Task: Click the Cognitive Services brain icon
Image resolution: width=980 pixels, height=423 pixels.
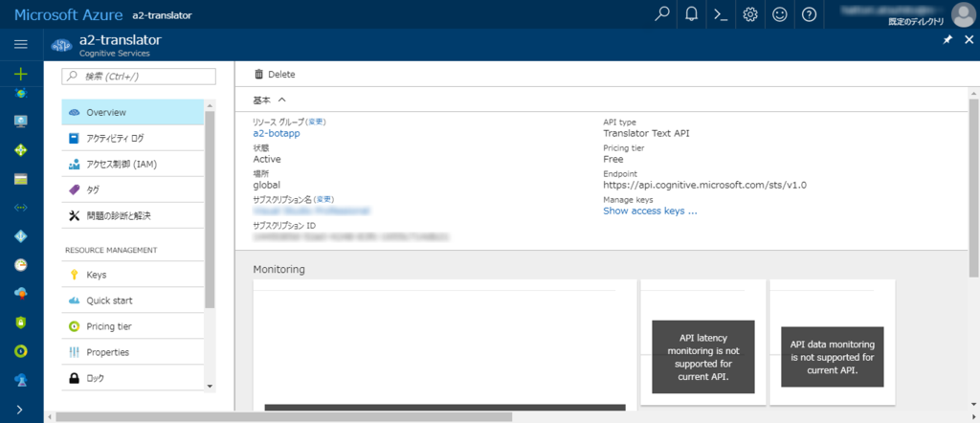Action: (x=61, y=45)
